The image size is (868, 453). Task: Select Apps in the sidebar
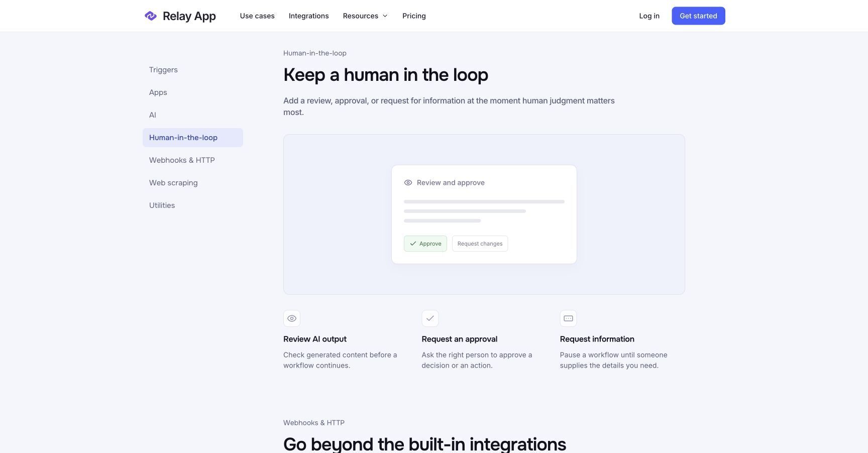pyautogui.click(x=193, y=92)
